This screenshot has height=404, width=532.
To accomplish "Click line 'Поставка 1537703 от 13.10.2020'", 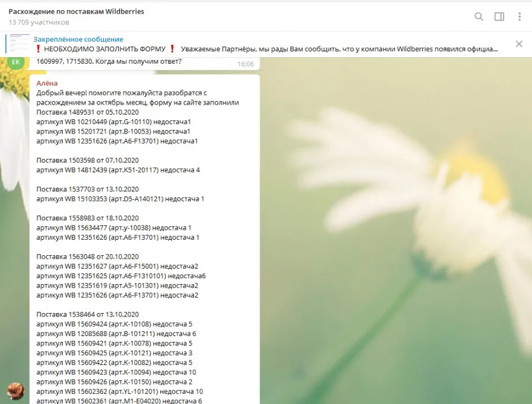I will (x=87, y=189).
